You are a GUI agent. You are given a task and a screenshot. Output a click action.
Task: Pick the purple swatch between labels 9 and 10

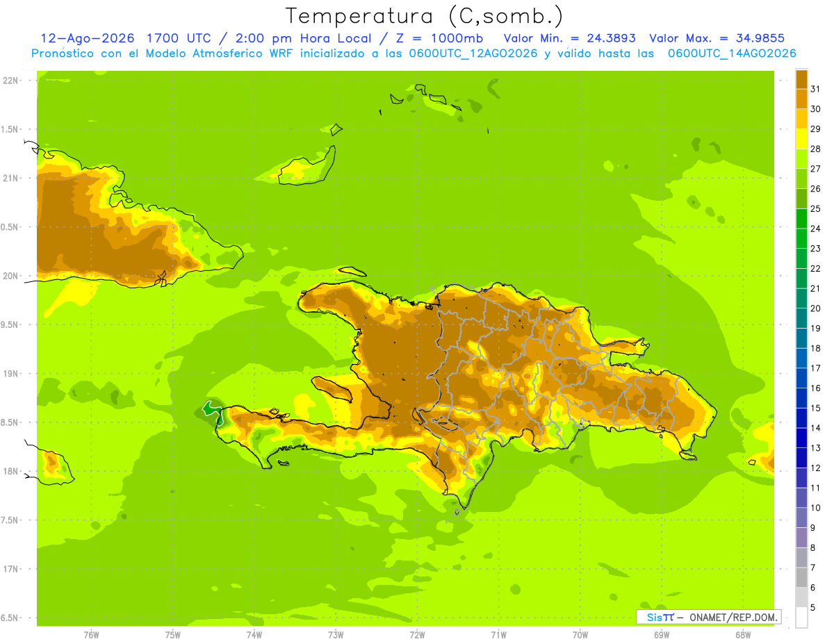801,518
